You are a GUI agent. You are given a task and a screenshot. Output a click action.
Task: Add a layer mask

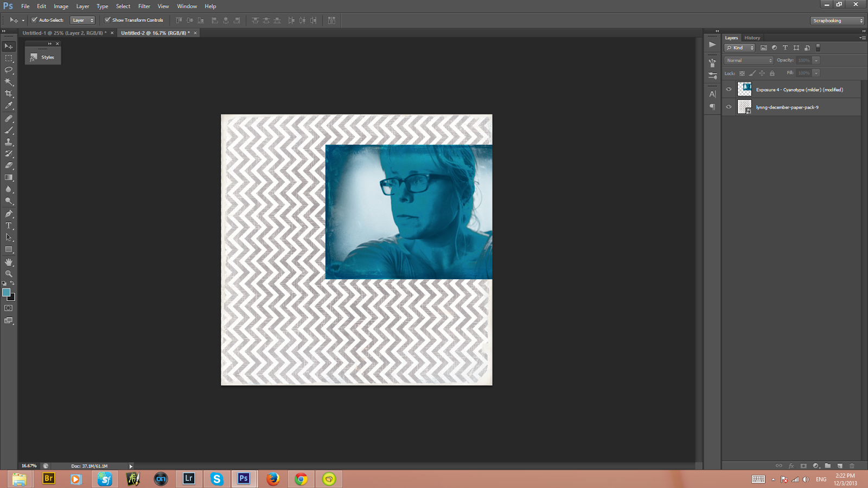click(803, 466)
